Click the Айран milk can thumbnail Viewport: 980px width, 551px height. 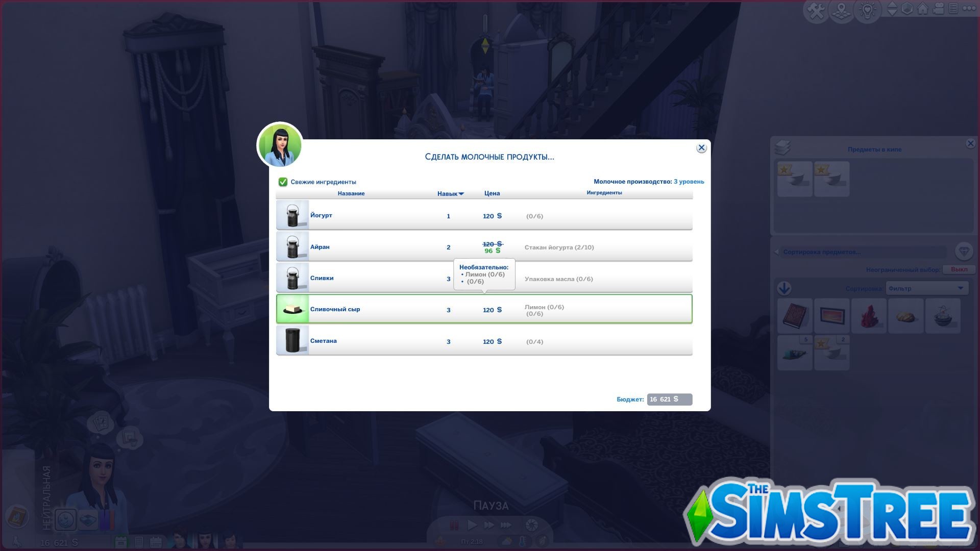point(292,247)
